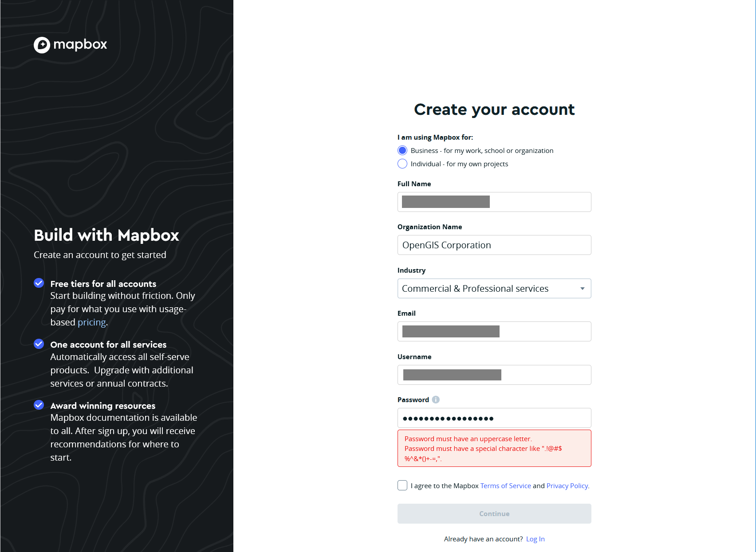This screenshot has width=756, height=552.
Task: Open the Industry dropdown
Action: click(488, 289)
